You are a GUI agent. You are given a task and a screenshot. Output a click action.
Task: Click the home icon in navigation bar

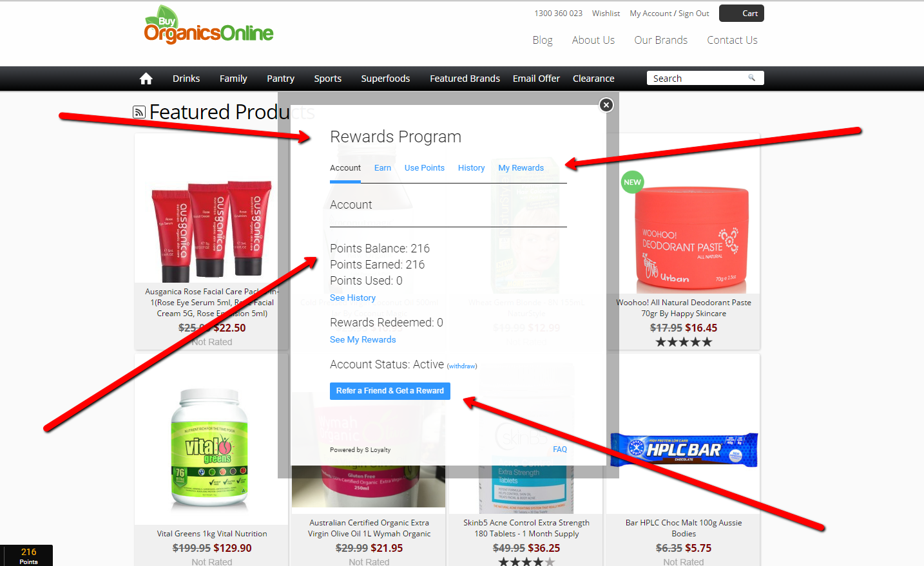click(x=146, y=79)
